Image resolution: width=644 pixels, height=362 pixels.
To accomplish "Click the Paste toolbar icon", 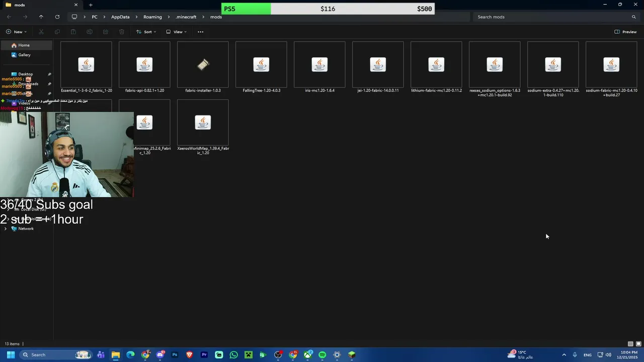I will pyautogui.click(x=73, y=32).
